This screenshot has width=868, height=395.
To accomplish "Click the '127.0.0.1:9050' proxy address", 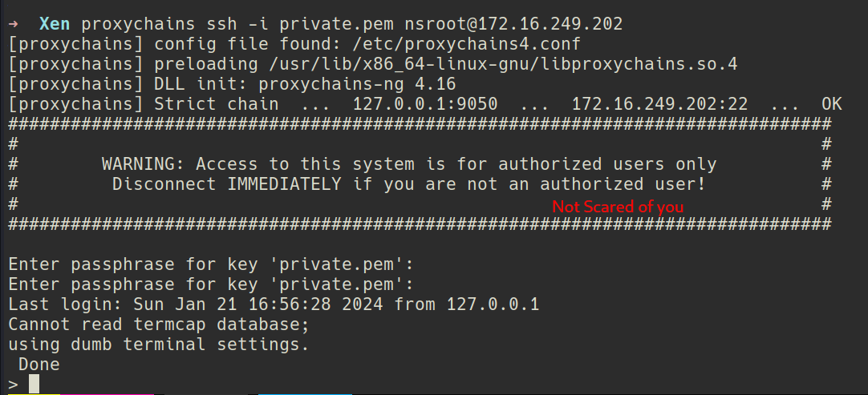I will coord(425,104).
